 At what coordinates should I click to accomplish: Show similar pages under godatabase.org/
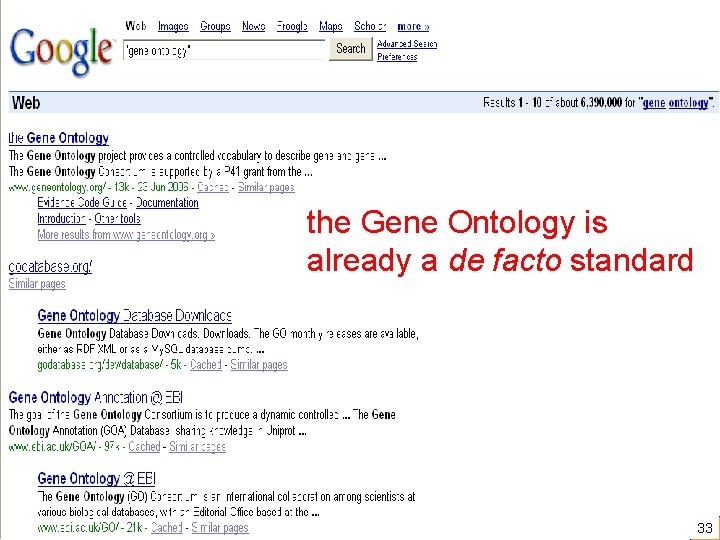(37, 284)
